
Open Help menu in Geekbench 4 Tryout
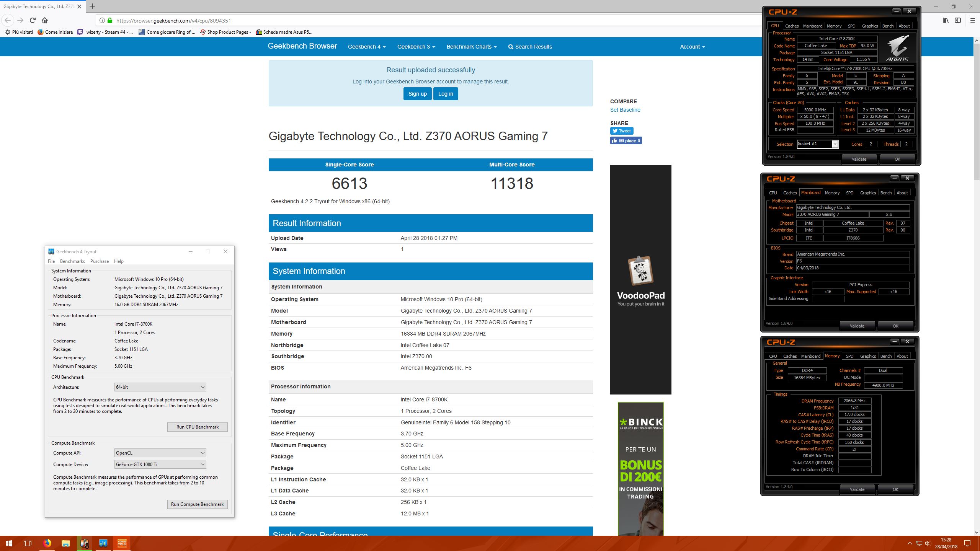pos(119,261)
